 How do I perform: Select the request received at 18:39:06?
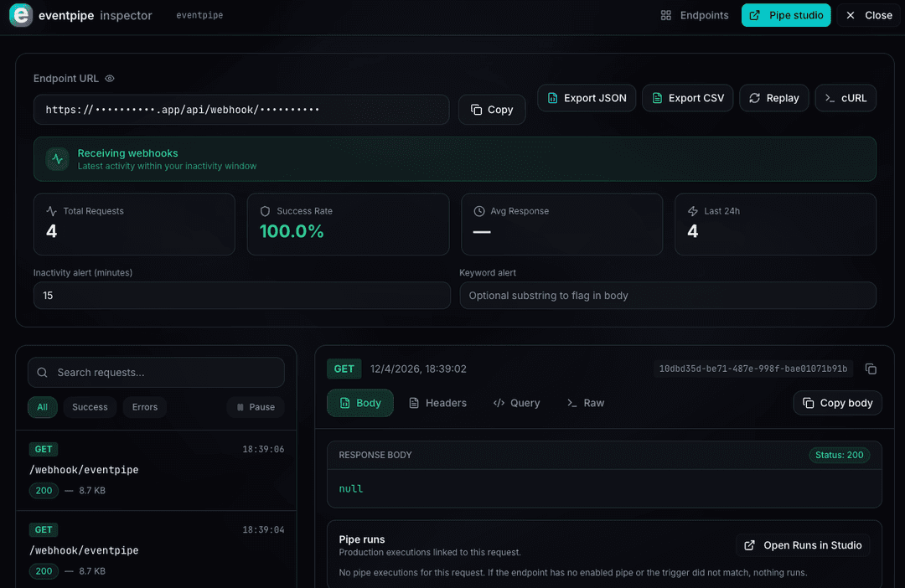pos(157,470)
